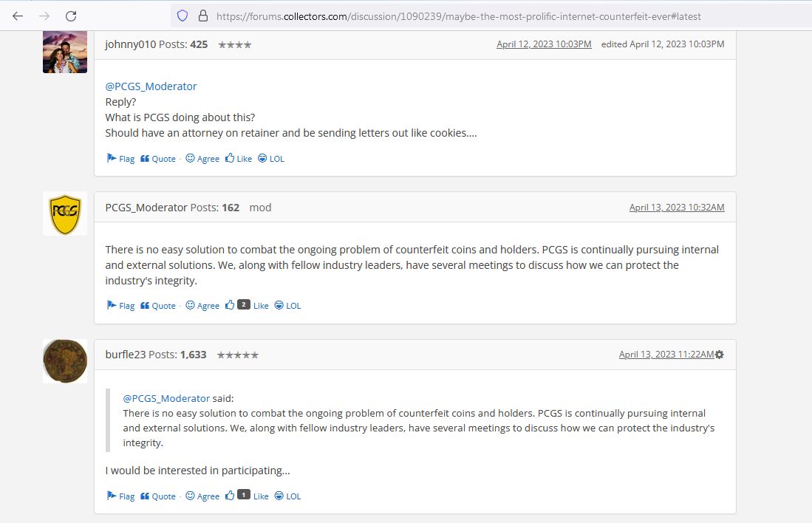React LOL to the PCGS_Moderator post
Viewport: 812px width, 523px height.
tap(287, 306)
